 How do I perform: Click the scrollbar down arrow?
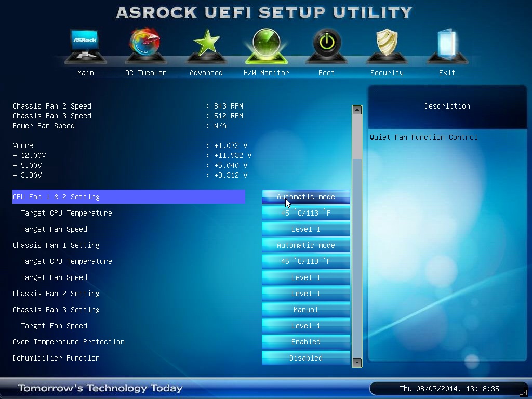(357, 363)
